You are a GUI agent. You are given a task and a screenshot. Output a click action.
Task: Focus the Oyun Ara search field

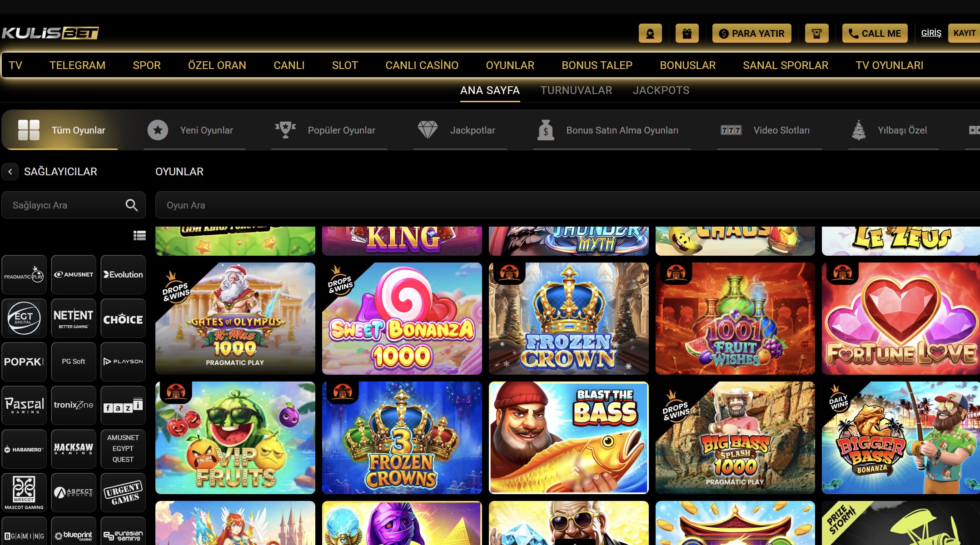pos(567,205)
